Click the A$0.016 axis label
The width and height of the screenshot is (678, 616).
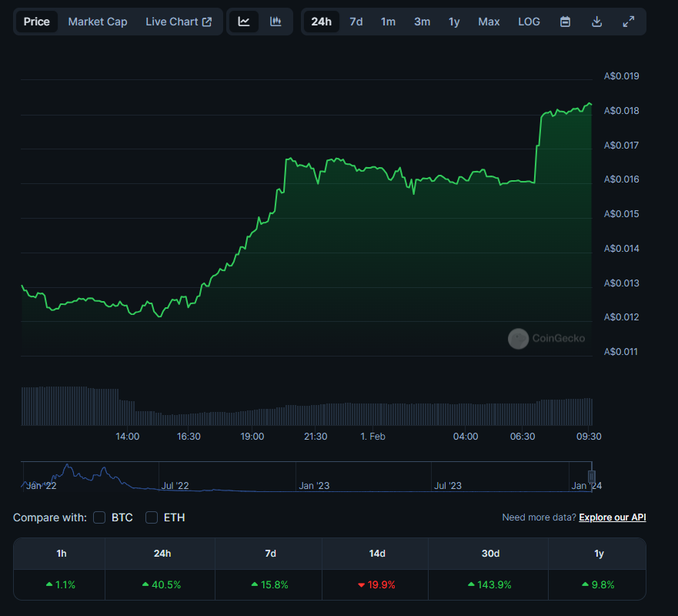click(621, 179)
